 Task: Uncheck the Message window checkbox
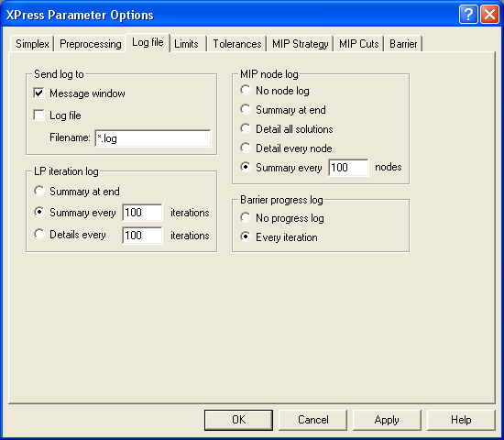(38, 93)
